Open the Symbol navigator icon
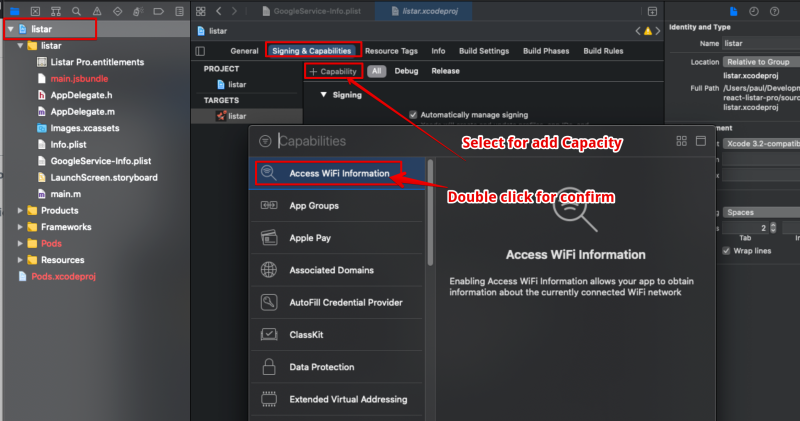800x421 pixels. point(56,11)
